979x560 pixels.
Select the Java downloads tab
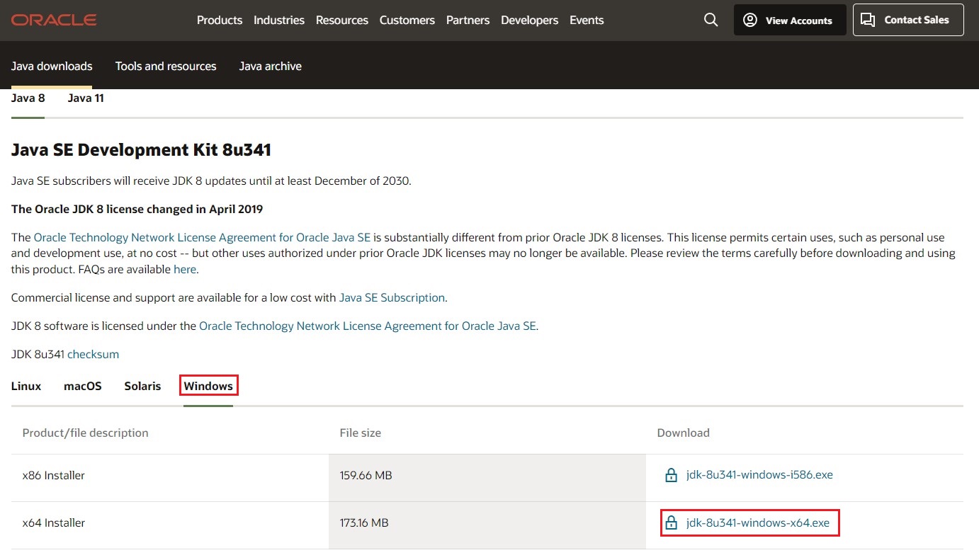(x=52, y=66)
